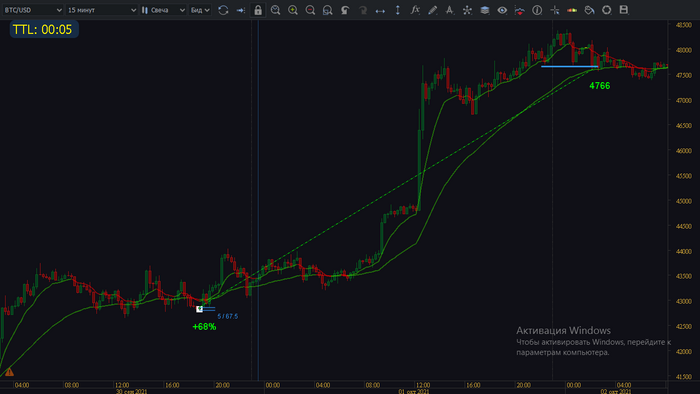This screenshot has width=700, height=394.
Task: Click the star-shaped pattern tool icon
Action: [467, 10]
